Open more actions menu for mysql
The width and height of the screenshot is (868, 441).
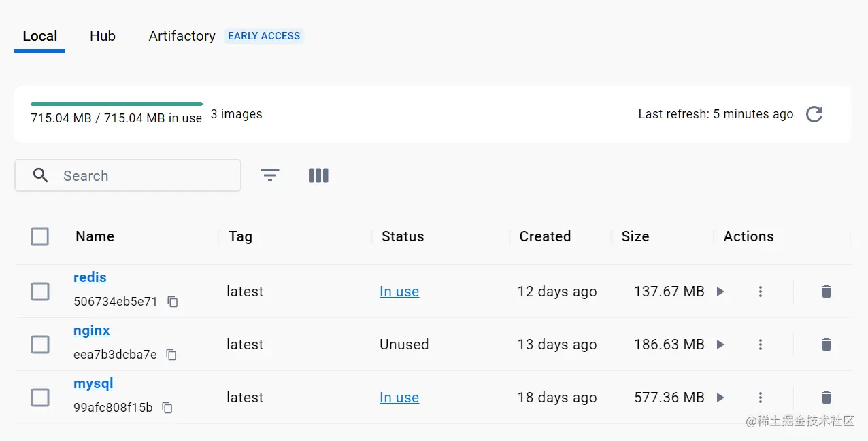click(761, 398)
